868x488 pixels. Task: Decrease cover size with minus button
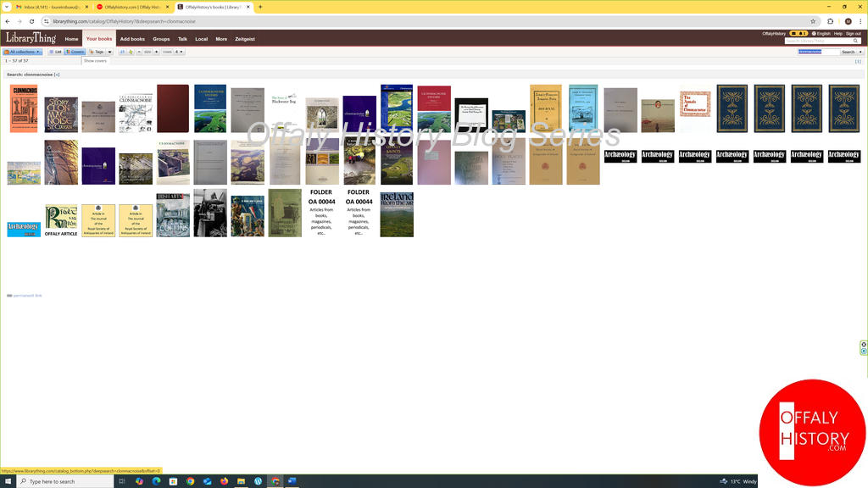coord(139,52)
